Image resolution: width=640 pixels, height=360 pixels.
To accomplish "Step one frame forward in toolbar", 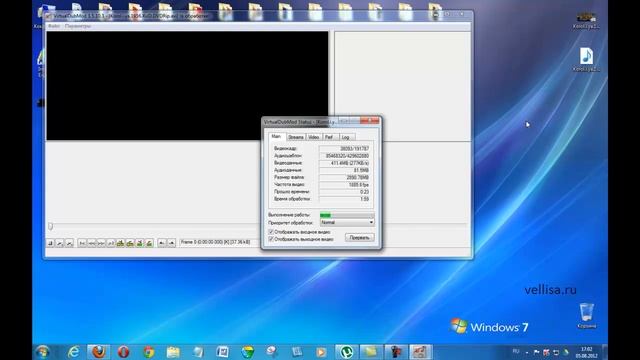I will pos(101,243).
